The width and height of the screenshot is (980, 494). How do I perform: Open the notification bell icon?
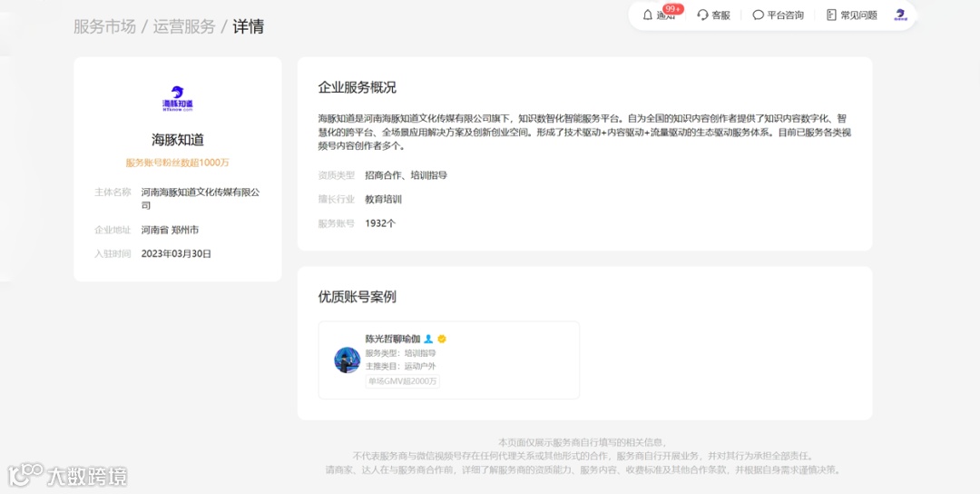[x=648, y=15]
